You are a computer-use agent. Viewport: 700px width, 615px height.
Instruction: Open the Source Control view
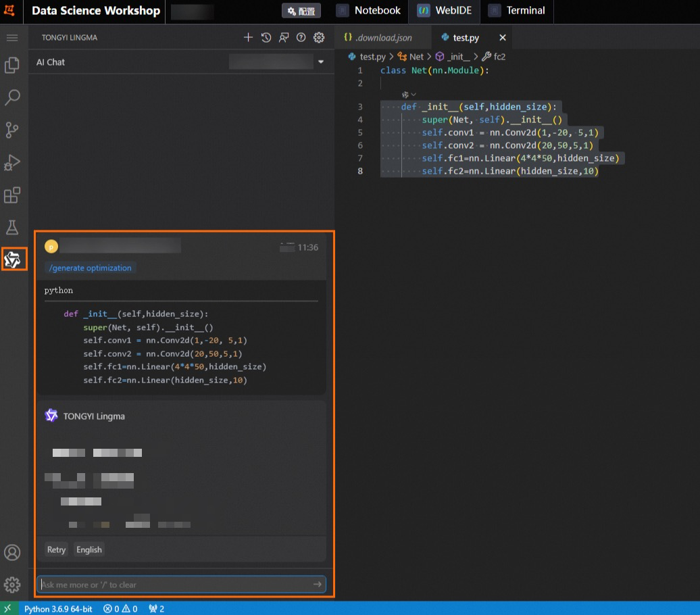(x=14, y=130)
